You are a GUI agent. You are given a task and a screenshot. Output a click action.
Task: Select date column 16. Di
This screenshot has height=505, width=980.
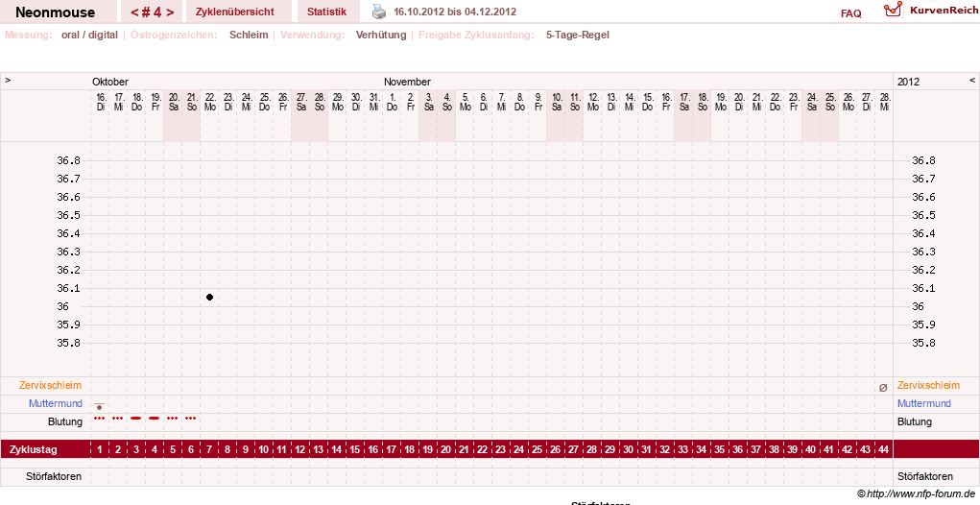click(101, 102)
